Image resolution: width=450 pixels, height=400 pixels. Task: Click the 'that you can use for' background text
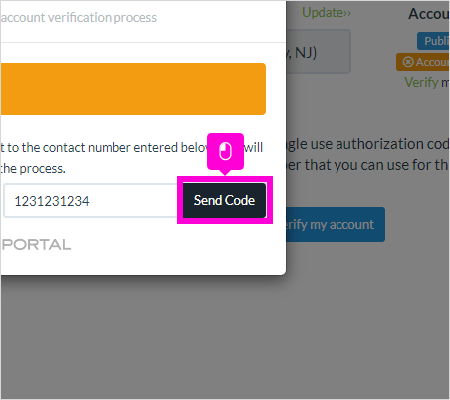pos(369,165)
